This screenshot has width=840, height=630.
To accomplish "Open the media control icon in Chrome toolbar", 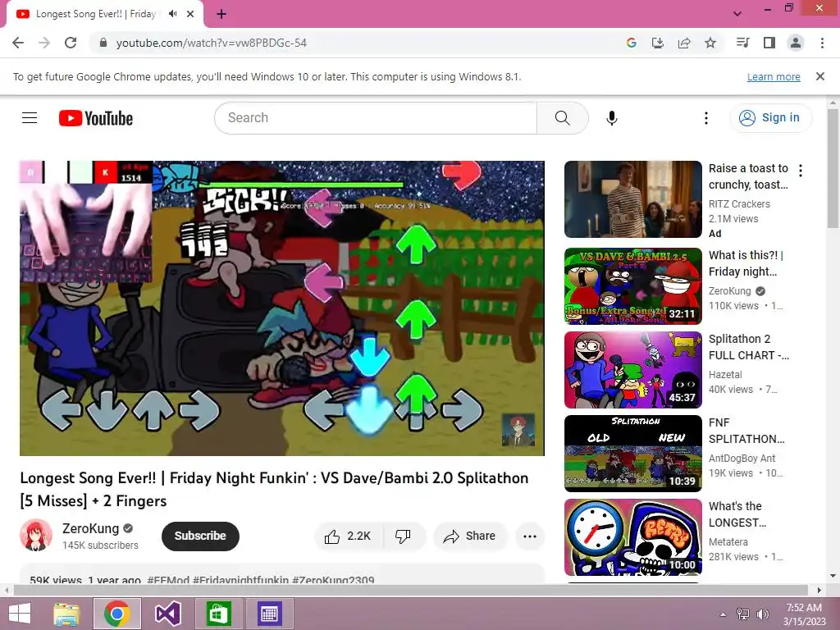I will click(743, 43).
